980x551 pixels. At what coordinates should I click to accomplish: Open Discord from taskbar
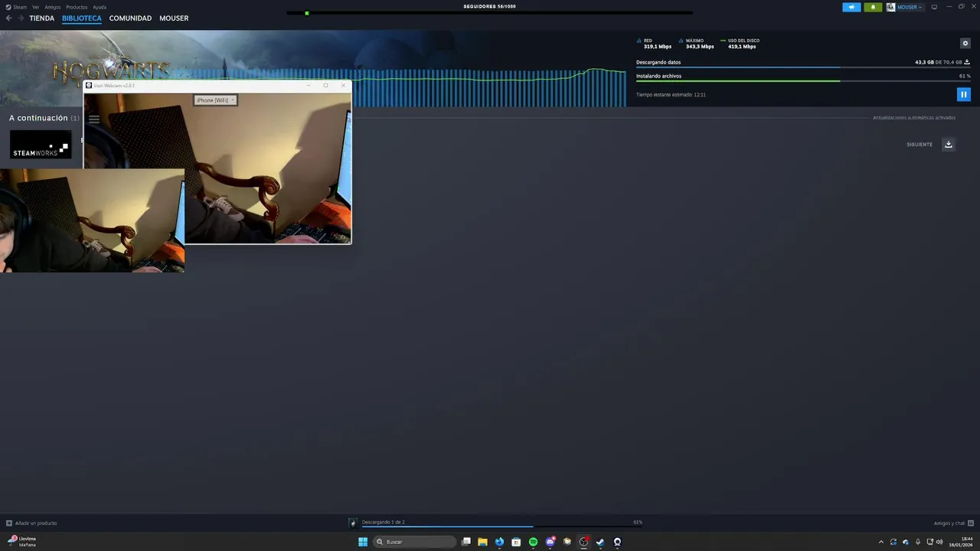coord(550,542)
